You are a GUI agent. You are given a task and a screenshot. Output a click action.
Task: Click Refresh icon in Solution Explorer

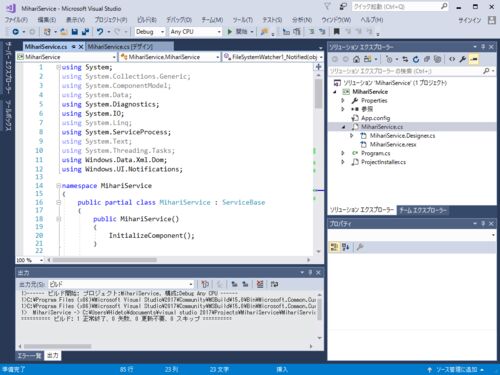[x=416, y=59]
